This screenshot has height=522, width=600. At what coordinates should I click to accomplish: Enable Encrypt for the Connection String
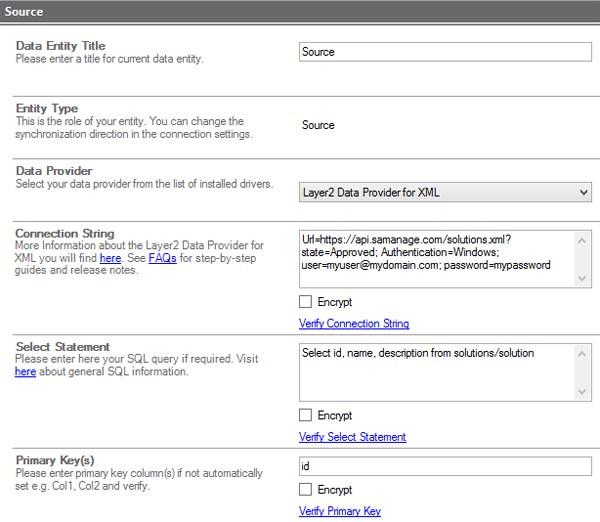coord(306,302)
